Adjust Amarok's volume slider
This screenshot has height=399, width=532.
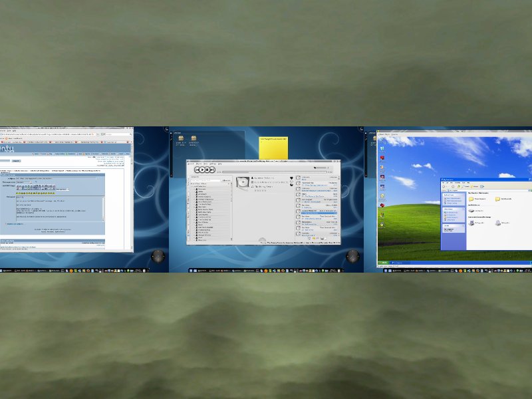click(323, 168)
